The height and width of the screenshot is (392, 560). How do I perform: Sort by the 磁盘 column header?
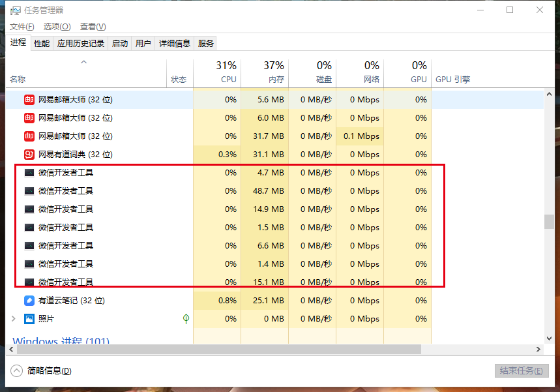tap(312, 74)
